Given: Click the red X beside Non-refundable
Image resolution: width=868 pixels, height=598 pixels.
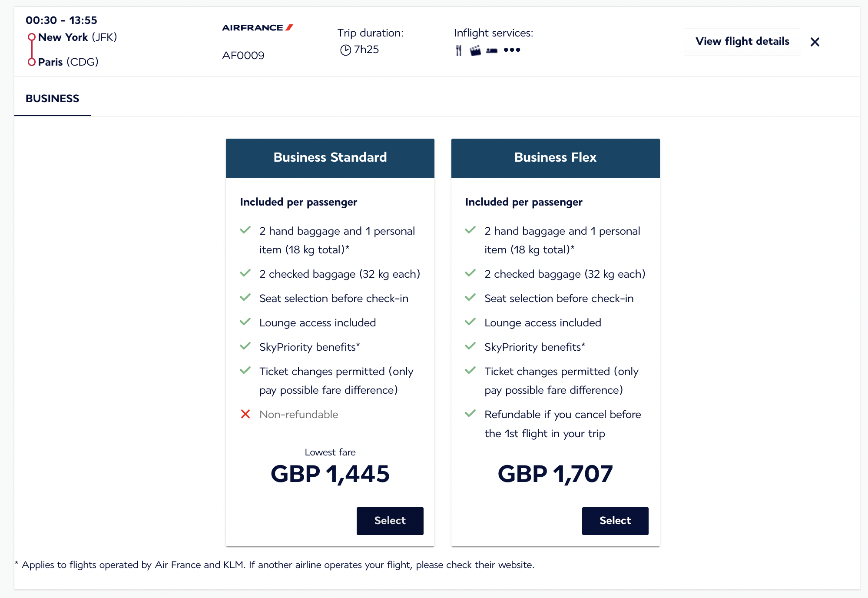Looking at the screenshot, I should click(x=245, y=414).
